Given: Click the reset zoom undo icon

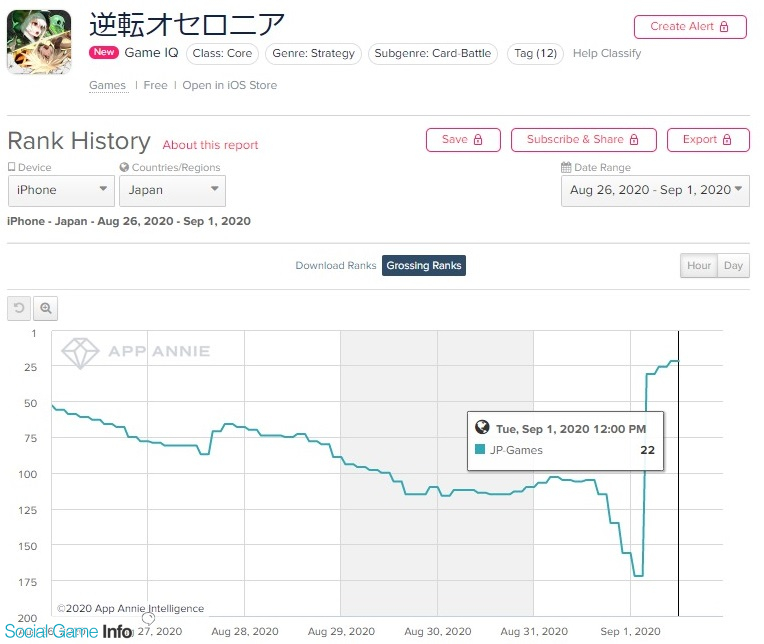Looking at the screenshot, I should [19, 308].
